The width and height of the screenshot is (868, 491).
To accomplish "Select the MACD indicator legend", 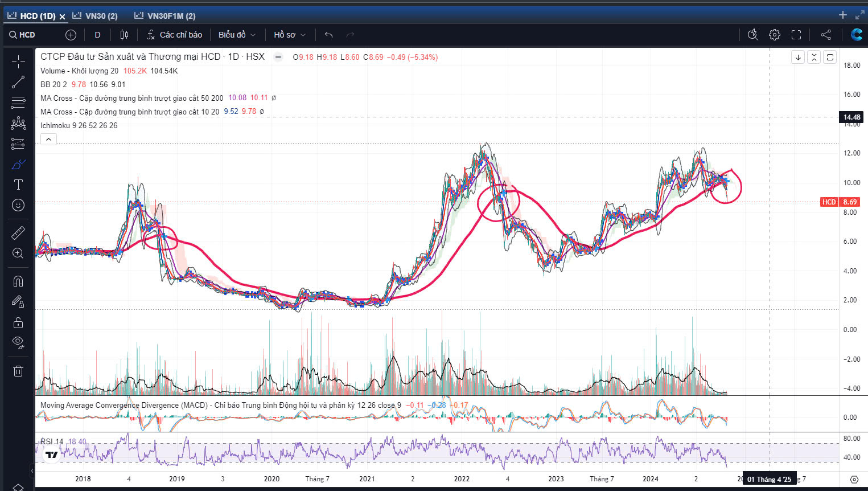I will click(220, 406).
